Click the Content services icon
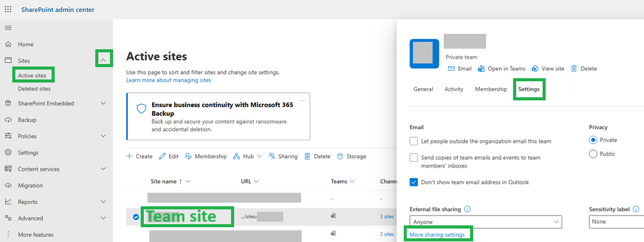Screen dimensions: 644x242 pos(8,169)
